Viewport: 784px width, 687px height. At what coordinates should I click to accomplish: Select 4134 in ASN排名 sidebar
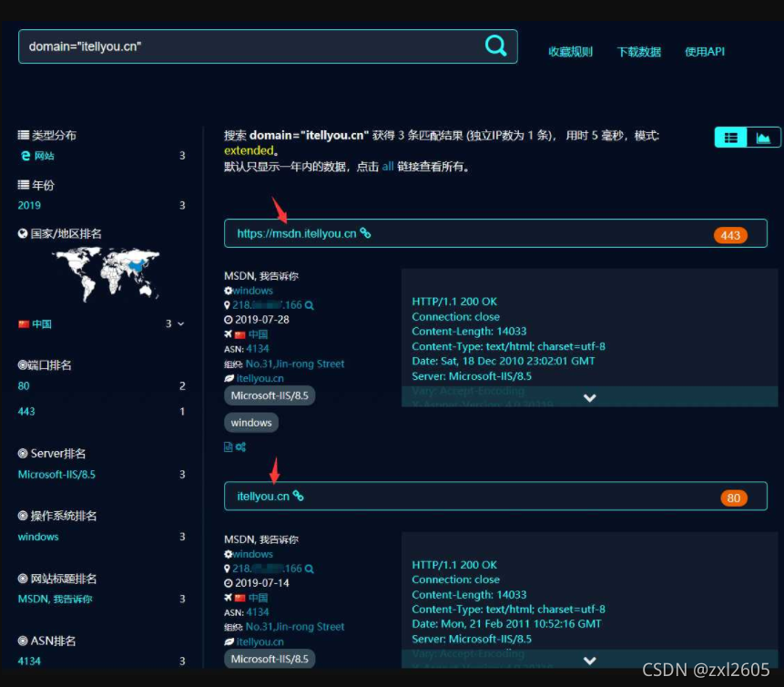29,661
